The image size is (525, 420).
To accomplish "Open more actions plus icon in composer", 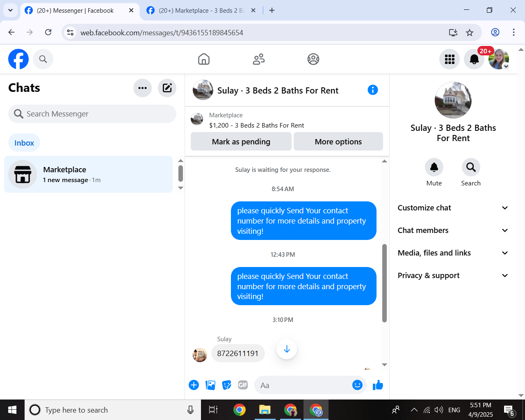I will click(194, 385).
